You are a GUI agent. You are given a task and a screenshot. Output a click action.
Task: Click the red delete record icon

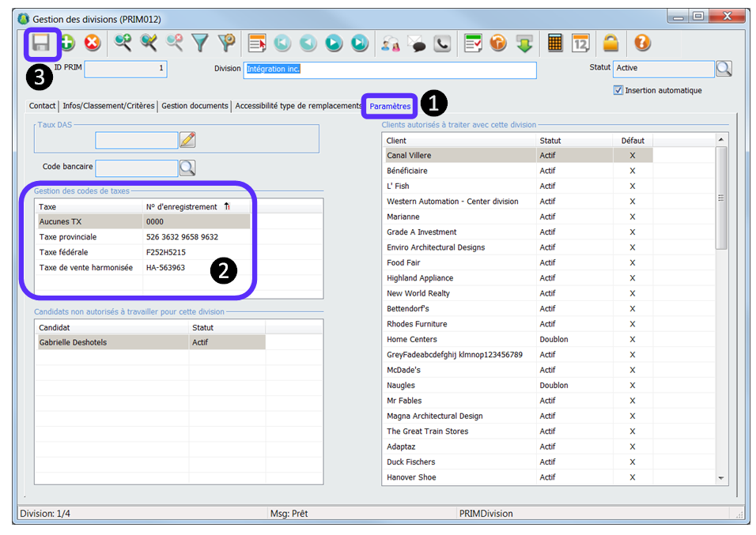(93, 43)
